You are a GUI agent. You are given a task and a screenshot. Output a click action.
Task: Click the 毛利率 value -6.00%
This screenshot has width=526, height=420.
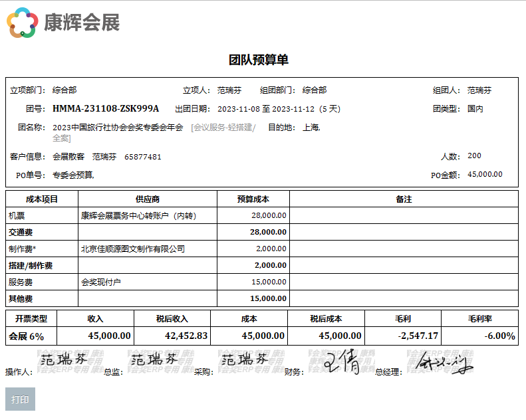499,336
